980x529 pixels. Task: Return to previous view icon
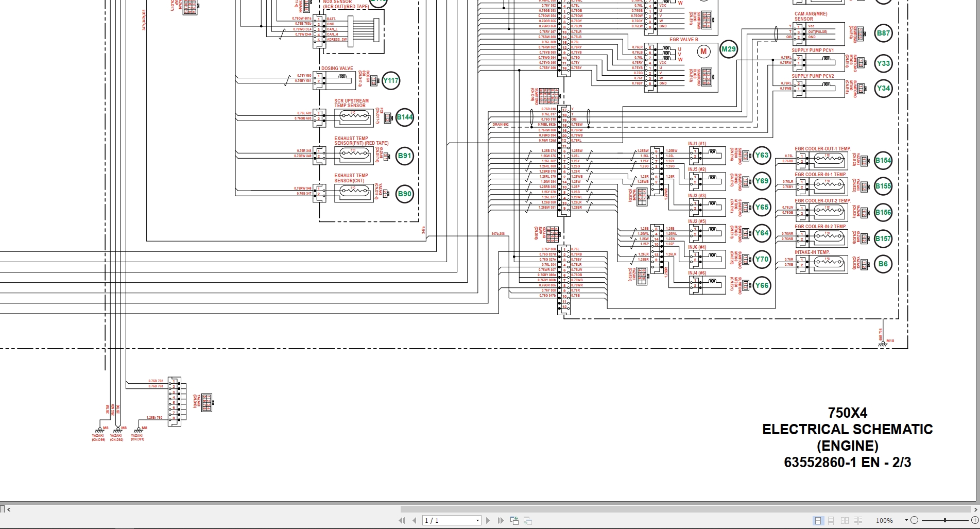pos(515,520)
